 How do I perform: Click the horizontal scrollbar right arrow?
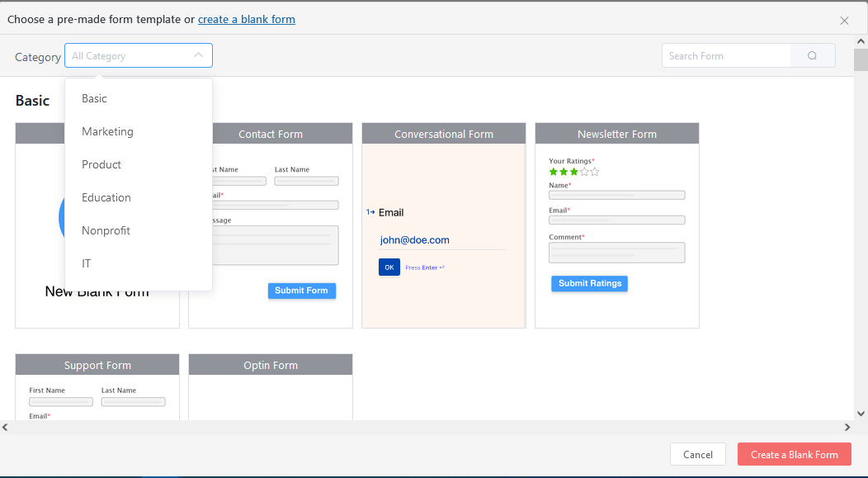pos(847,427)
